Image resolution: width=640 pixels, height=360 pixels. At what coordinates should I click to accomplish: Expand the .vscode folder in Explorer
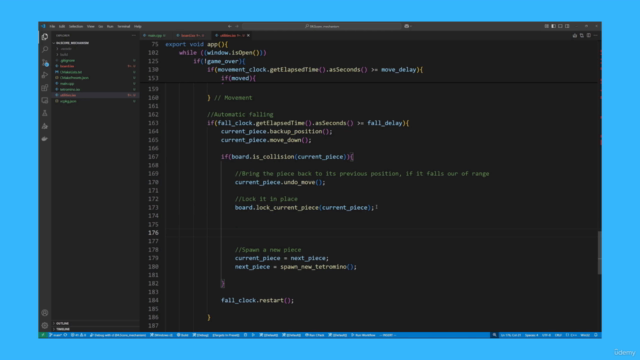pyautogui.click(x=65, y=49)
